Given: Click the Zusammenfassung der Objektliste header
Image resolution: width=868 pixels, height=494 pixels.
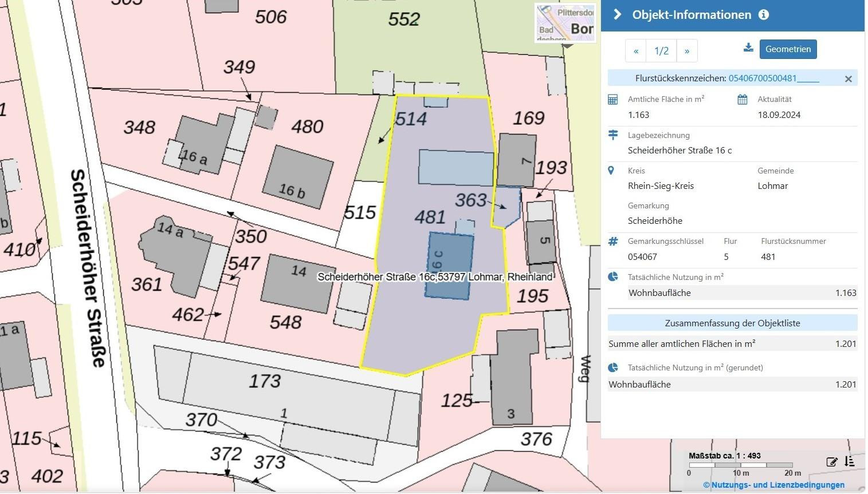Looking at the screenshot, I should (732, 323).
